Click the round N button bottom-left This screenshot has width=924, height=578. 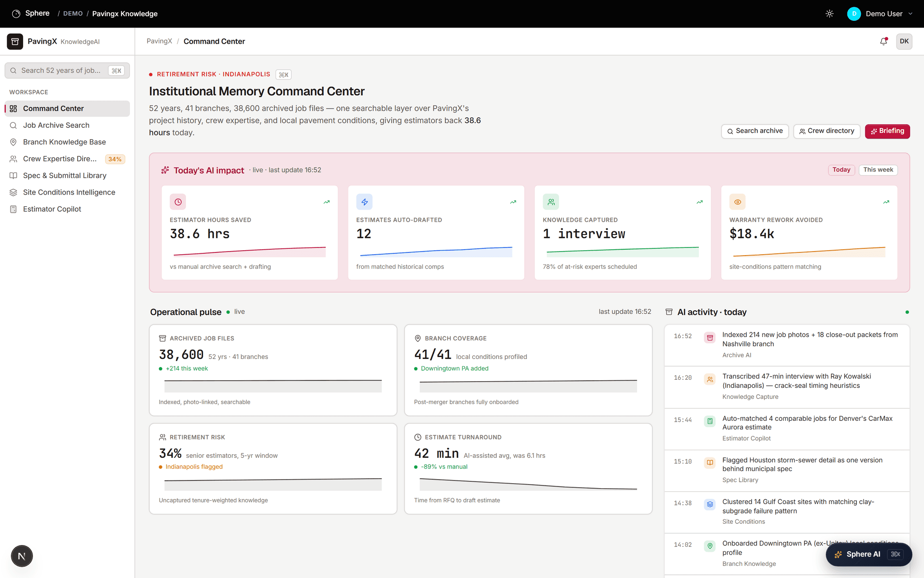[x=22, y=556]
